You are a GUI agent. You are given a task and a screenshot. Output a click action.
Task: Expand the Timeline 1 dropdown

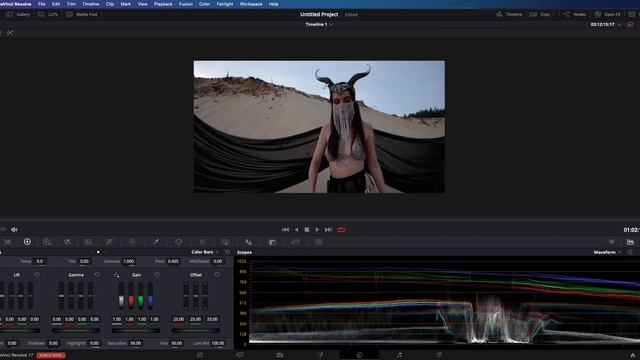tap(331, 24)
